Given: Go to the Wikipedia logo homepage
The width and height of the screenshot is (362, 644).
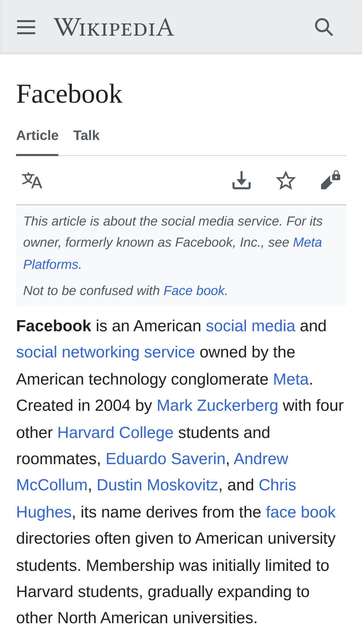Looking at the screenshot, I should click(114, 27).
